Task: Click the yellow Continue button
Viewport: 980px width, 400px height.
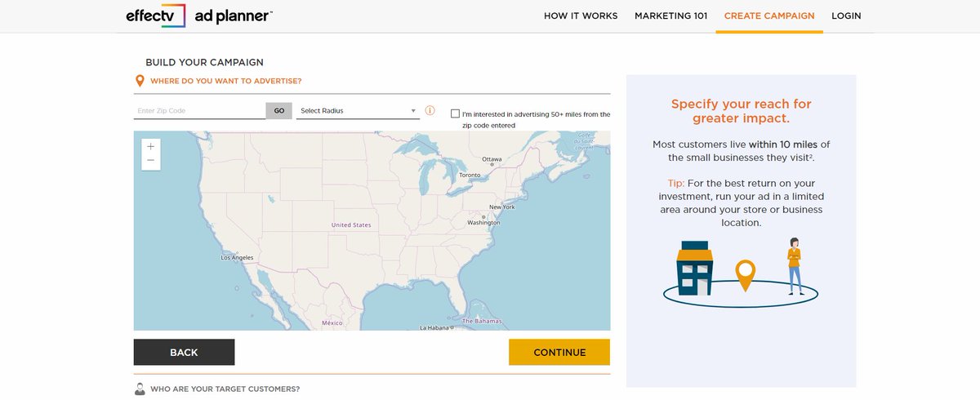Action: (x=559, y=353)
